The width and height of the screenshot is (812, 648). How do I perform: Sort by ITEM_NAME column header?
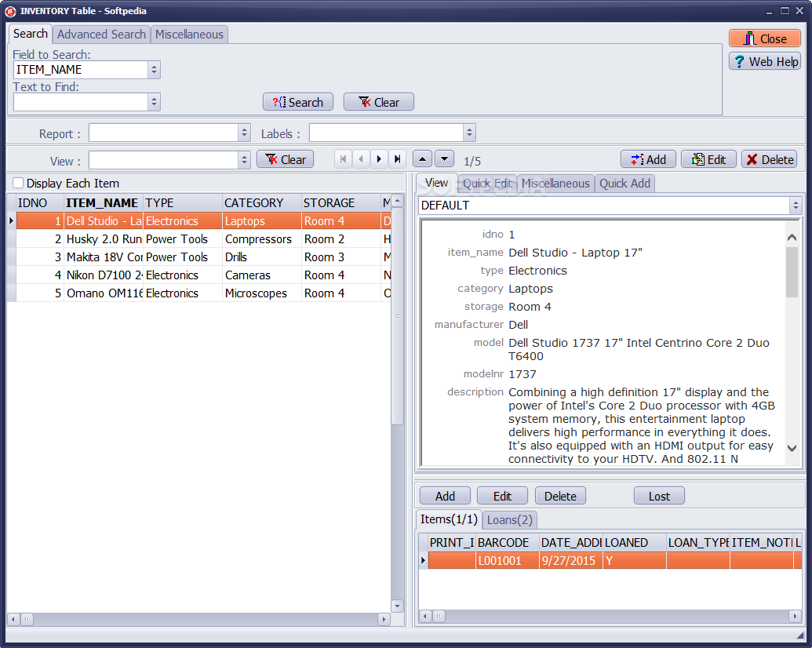click(x=103, y=202)
